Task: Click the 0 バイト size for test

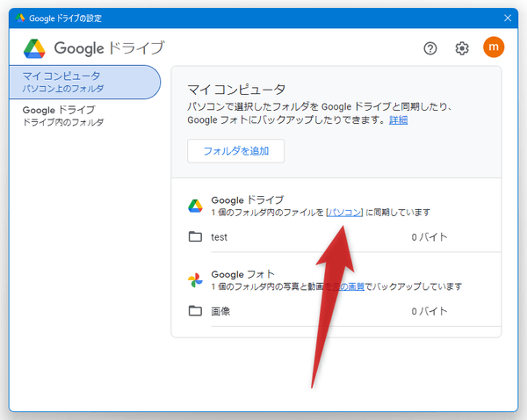Action: 430,237
